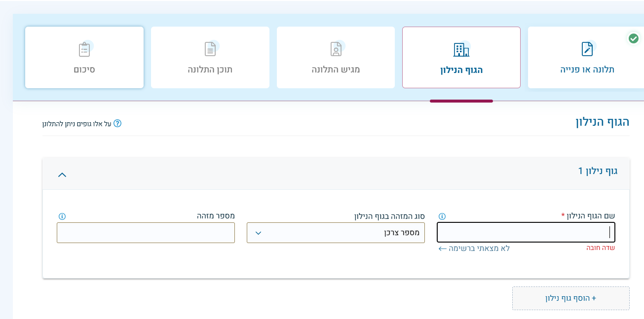
Task: Focus the שם הגוף הנילון text field
Action: (526, 233)
